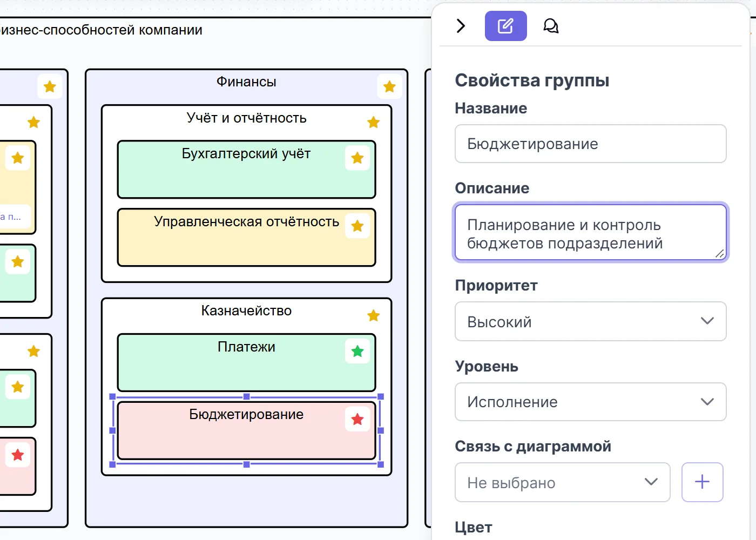Image resolution: width=756 pixels, height=540 pixels.
Task: Expand the Уровень dropdown
Action: click(591, 402)
